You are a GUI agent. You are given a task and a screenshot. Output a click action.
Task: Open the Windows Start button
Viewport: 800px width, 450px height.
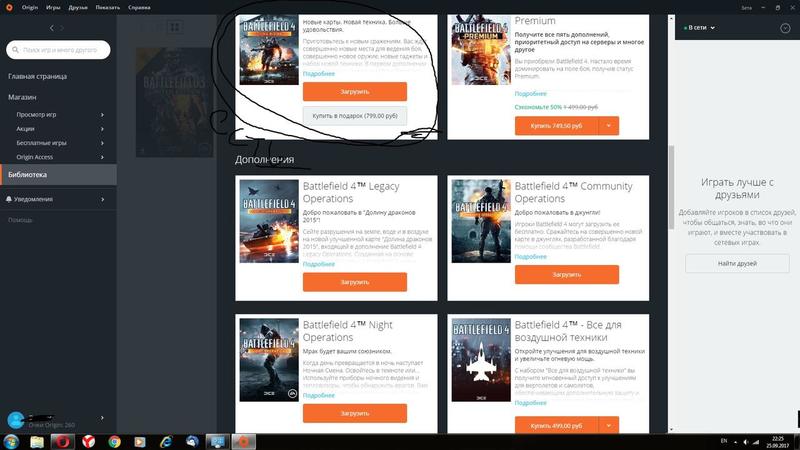pos(11,442)
